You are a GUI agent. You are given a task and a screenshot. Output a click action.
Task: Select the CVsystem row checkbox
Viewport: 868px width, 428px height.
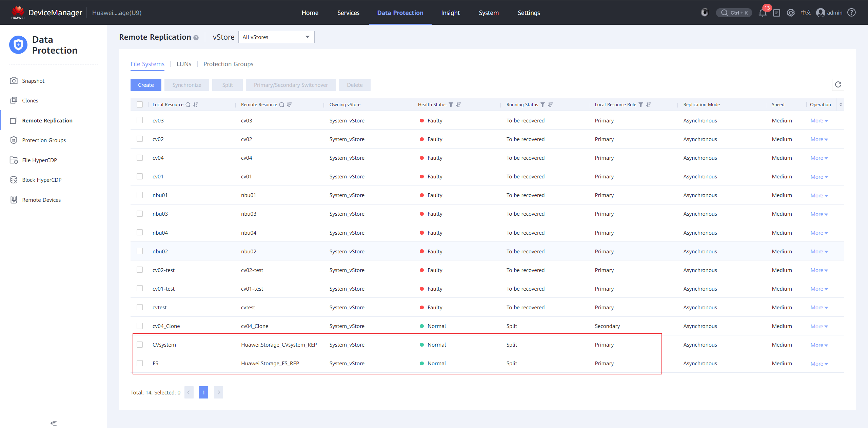pyautogui.click(x=140, y=344)
